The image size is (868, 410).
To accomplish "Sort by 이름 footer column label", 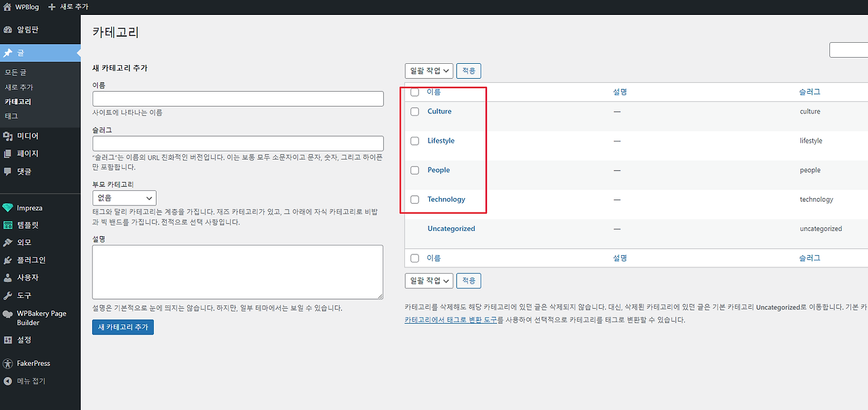I will click(x=434, y=259).
